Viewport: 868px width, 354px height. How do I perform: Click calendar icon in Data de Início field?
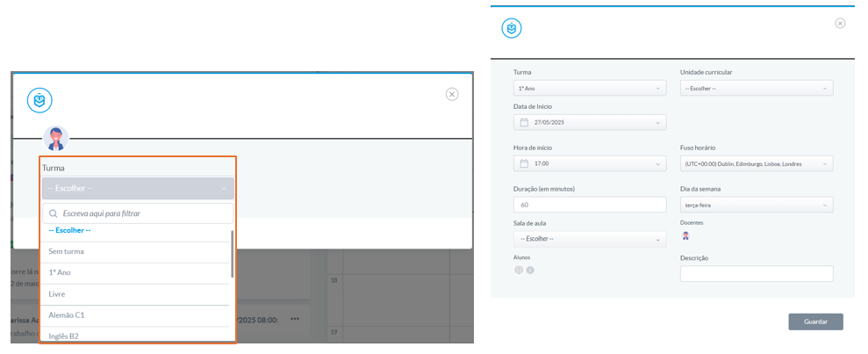pos(524,122)
